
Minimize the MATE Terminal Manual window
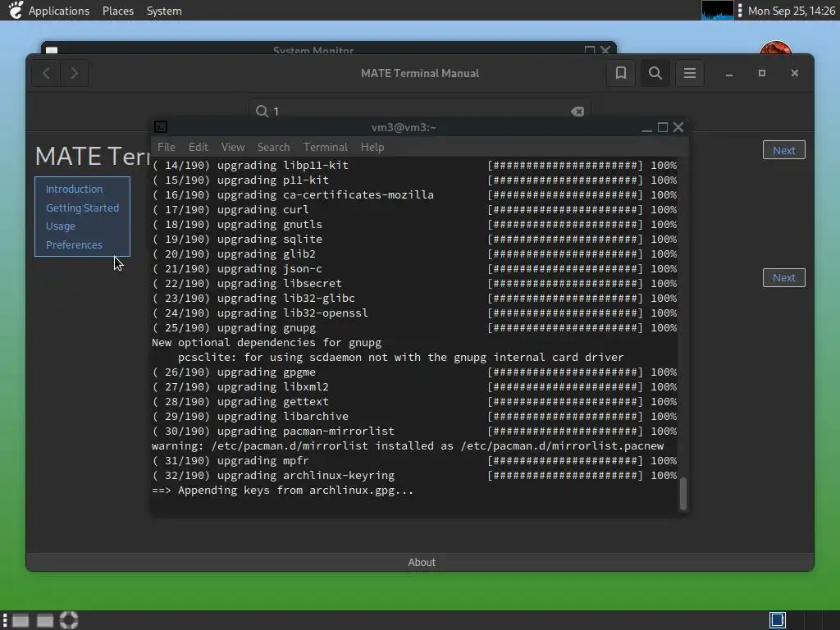pyautogui.click(x=729, y=73)
